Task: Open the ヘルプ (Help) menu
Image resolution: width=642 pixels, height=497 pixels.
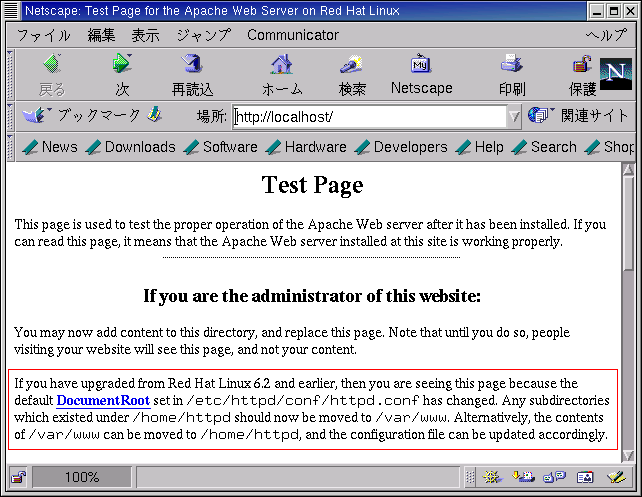Action: 606,35
